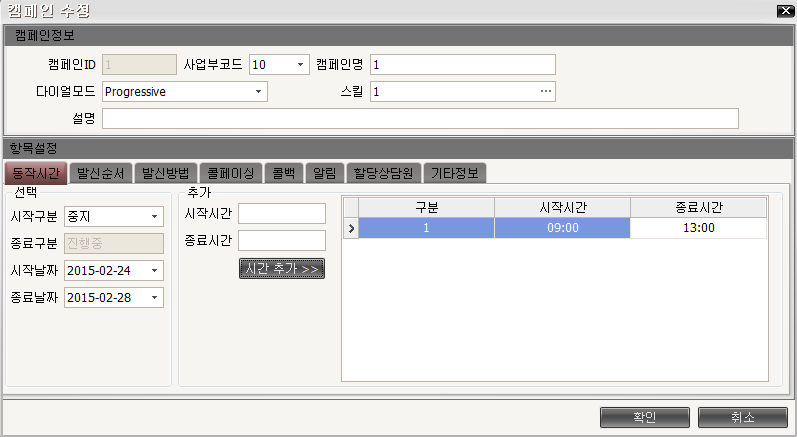The height and width of the screenshot is (437, 797).
Task: Open the 콜페이싱 tab
Action: coord(231,173)
